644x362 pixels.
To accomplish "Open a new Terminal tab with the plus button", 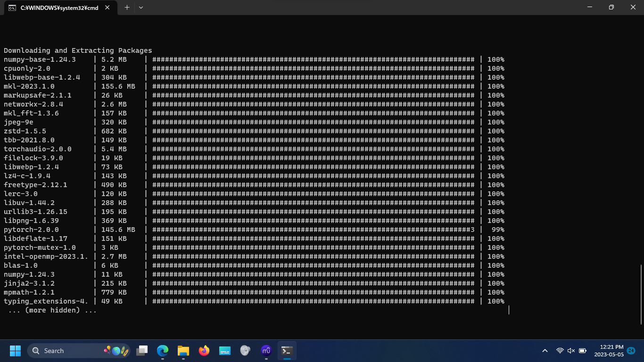I will coord(127,7).
